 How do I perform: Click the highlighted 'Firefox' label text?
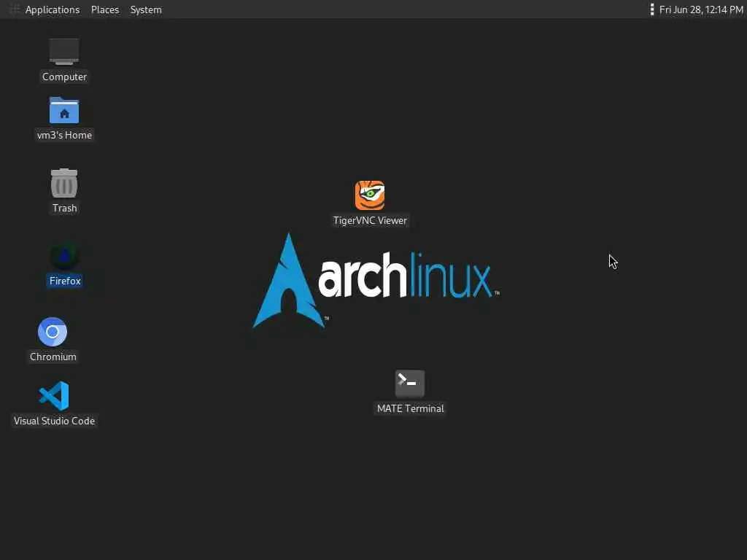click(65, 281)
